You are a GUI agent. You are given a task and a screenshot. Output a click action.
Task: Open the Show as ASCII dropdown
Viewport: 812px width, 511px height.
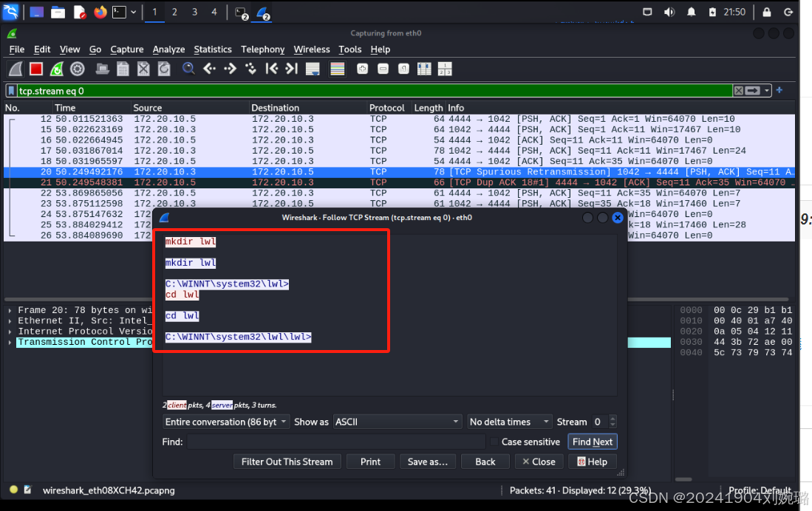(398, 422)
